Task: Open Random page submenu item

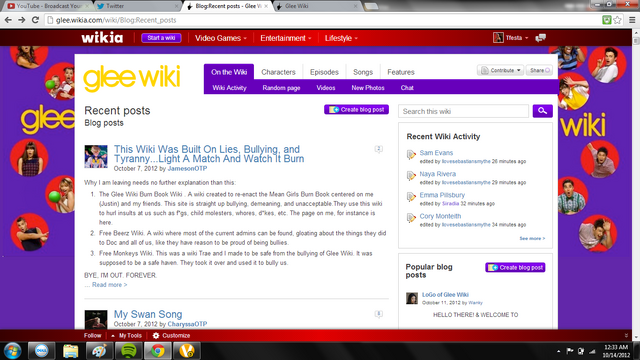Action: pos(281,88)
